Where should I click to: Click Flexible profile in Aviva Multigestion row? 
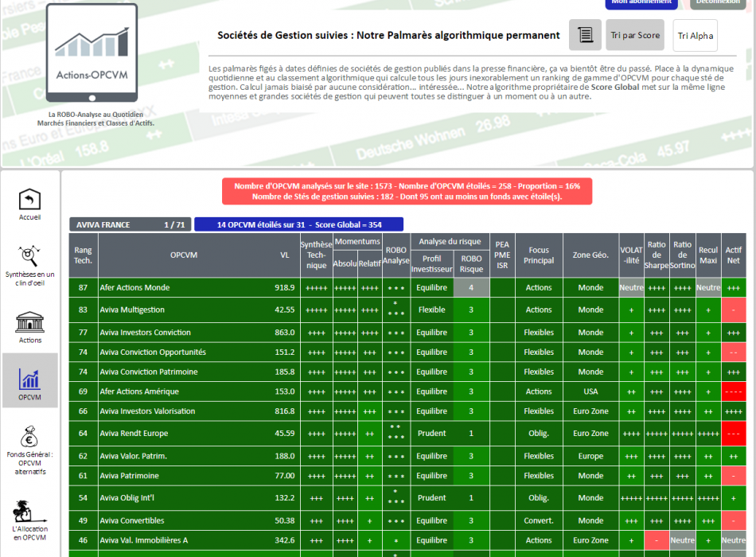coord(431,310)
